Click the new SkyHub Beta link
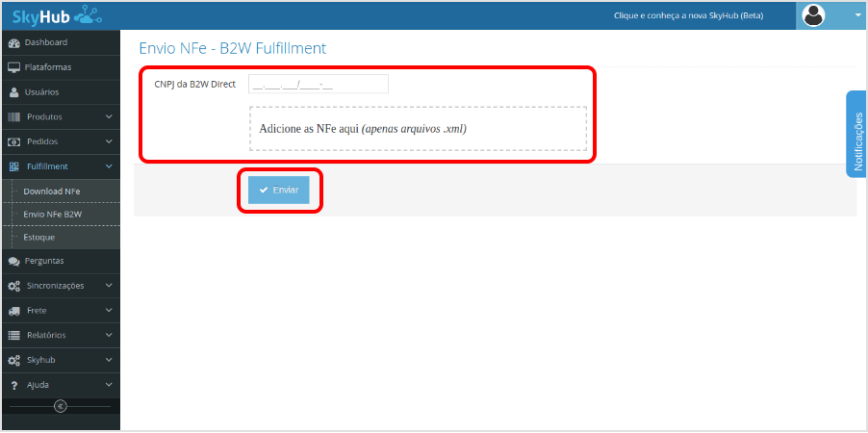The height and width of the screenshot is (433, 868). 689,15
